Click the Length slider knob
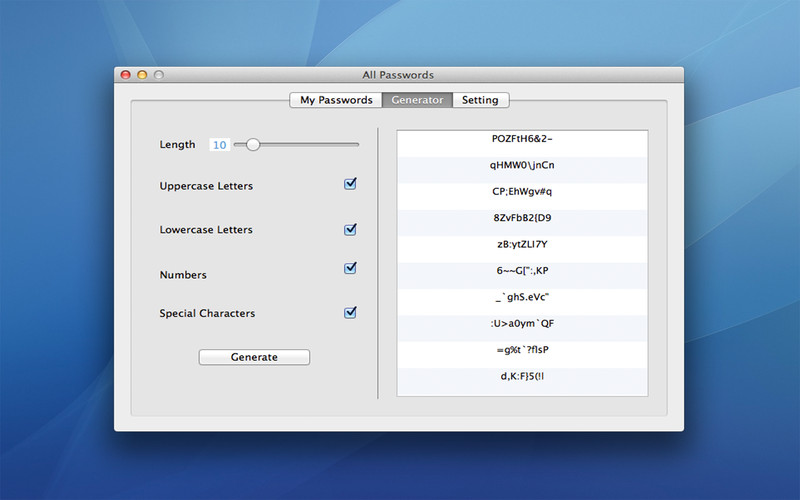This screenshot has width=800, height=500. (253, 145)
